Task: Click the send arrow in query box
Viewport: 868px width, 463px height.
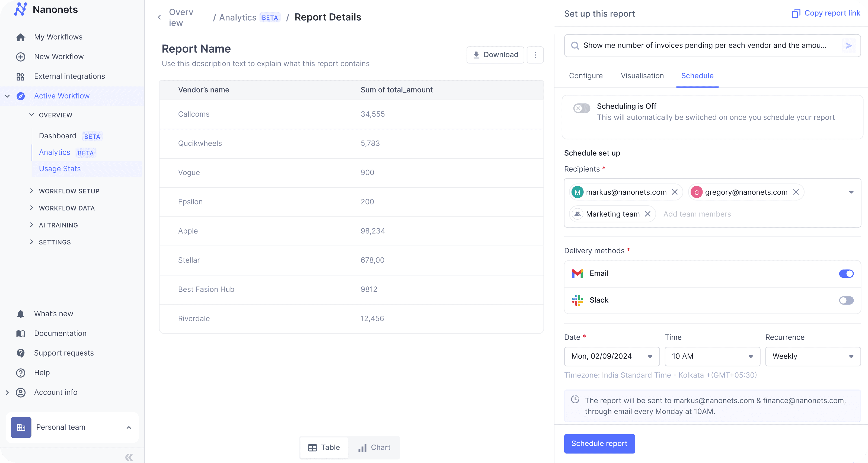Action: (848, 46)
